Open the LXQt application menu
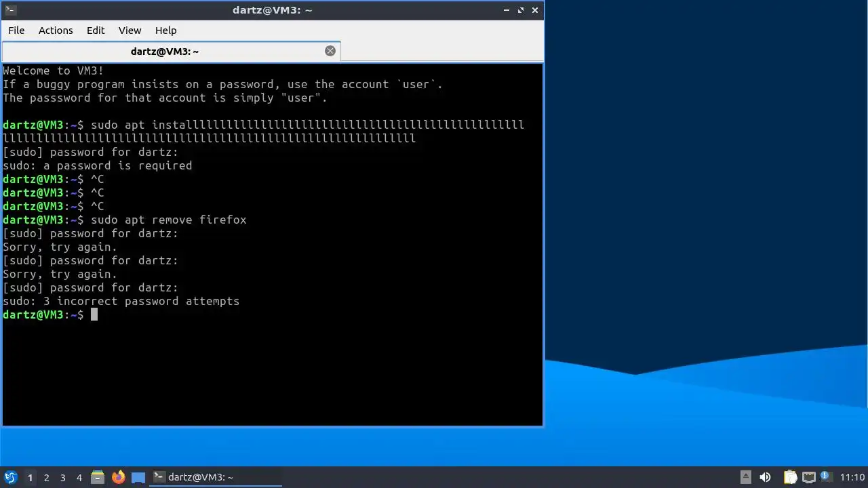 coord(10,477)
